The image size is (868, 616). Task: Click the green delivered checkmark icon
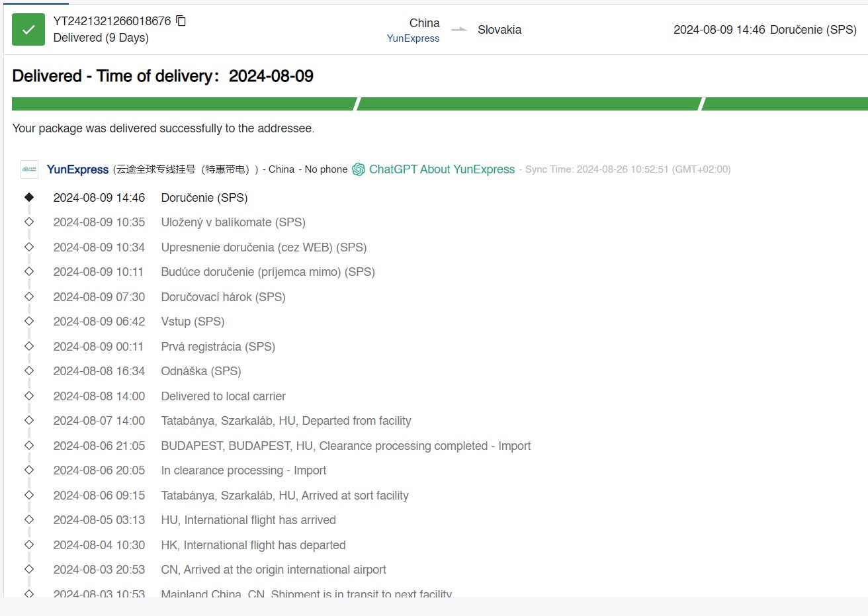click(28, 30)
